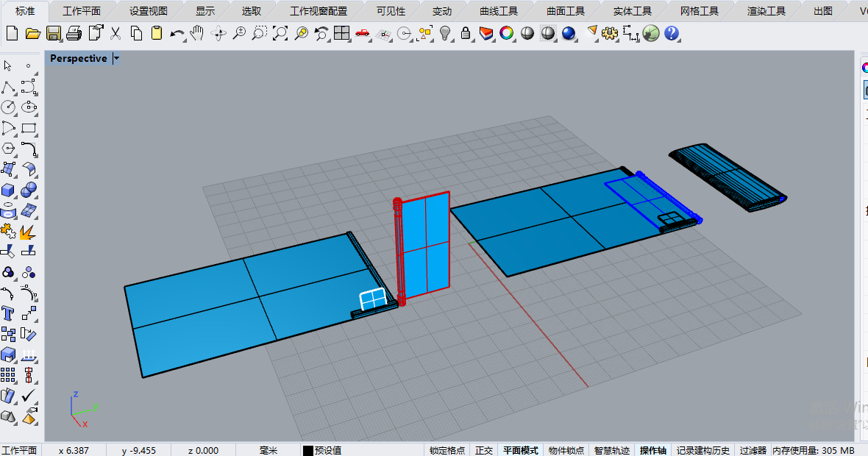
Task: Click the Save icon in the toolbar
Action: click(x=54, y=33)
